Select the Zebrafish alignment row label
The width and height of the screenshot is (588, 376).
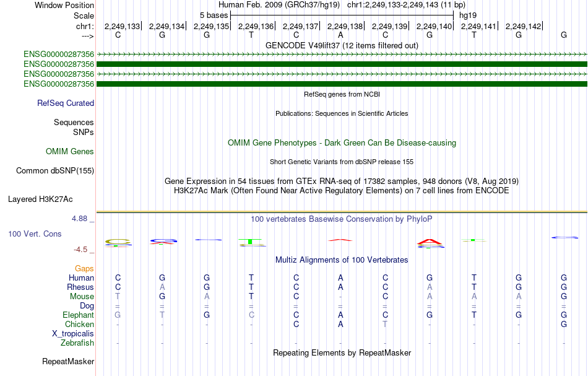pos(77,343)
